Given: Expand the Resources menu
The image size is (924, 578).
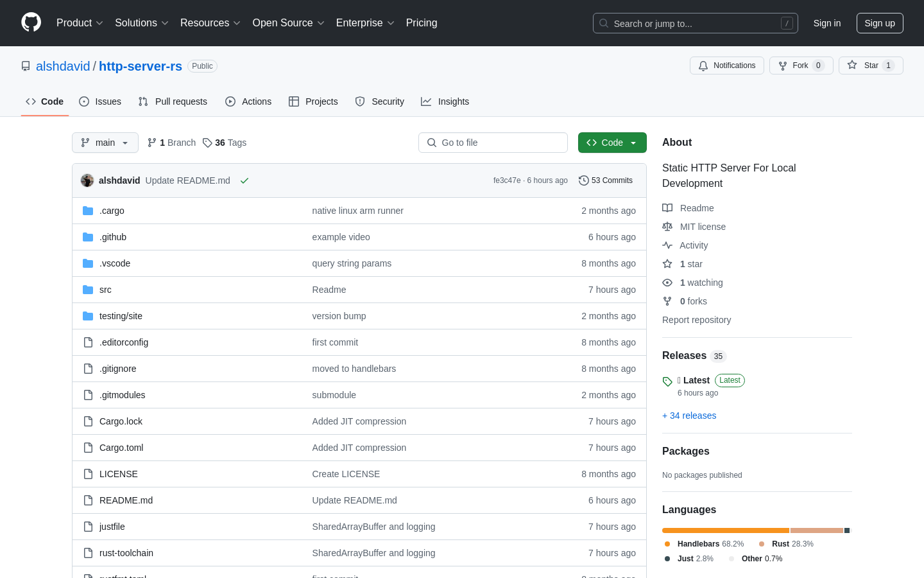Looking at the screenshot, I should (210, 22).
